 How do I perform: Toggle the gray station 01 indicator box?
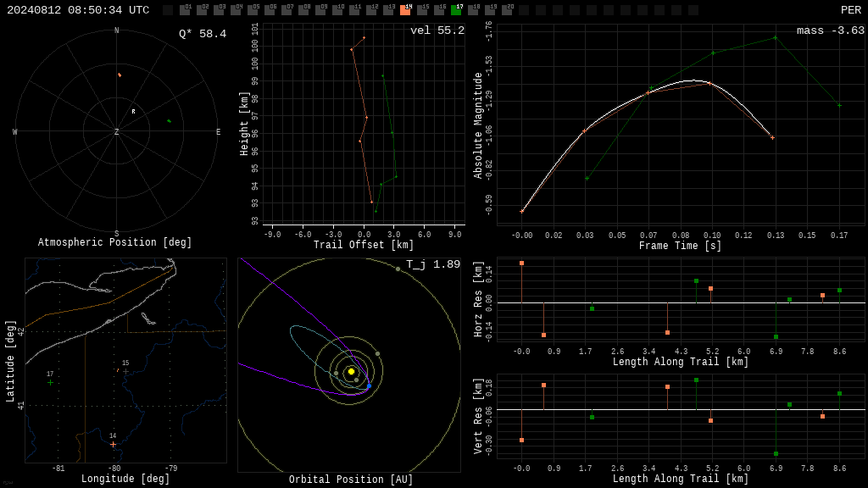(186, 10)
